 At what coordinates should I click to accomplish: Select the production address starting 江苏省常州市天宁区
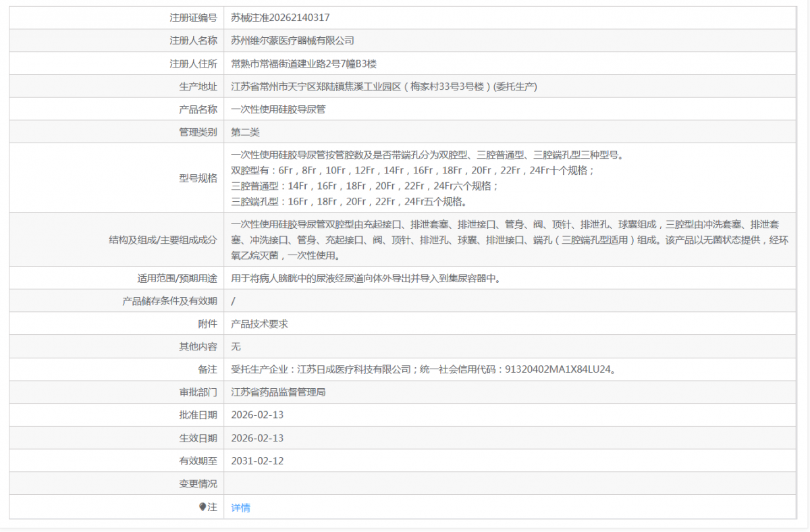(x=383, y=86)
